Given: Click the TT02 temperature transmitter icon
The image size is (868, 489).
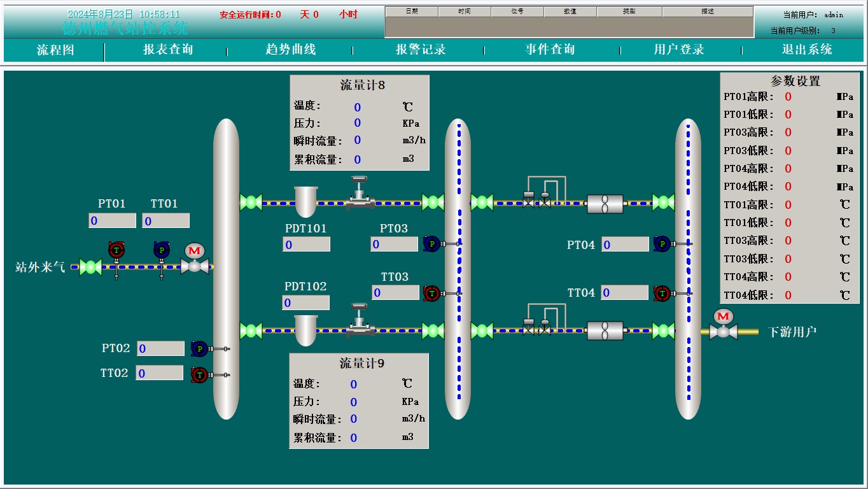Looking at the screenshot, I should point(200,374).
